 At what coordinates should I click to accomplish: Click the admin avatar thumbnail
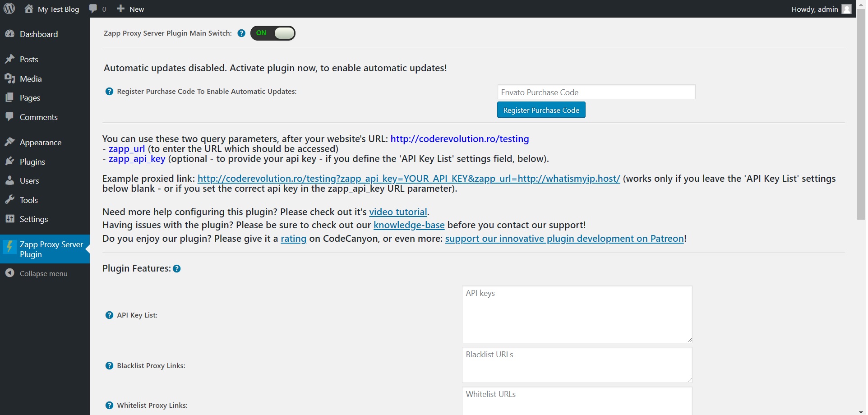[x=846, y=9]
